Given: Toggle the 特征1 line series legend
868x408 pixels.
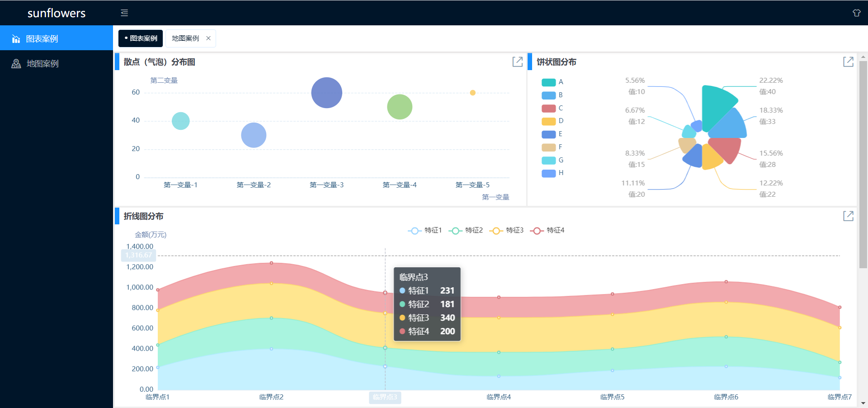Looking at the screenshot, I should (425, 230).
